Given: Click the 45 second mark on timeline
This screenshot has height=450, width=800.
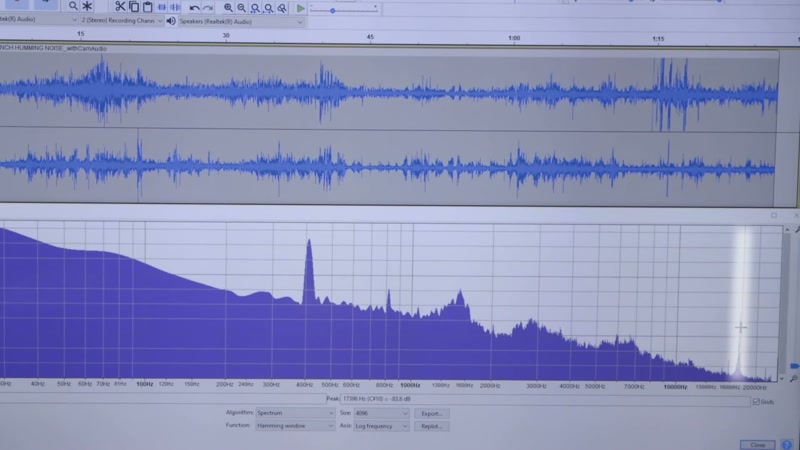Looking at the screenshot, I should tap(370, 37).
